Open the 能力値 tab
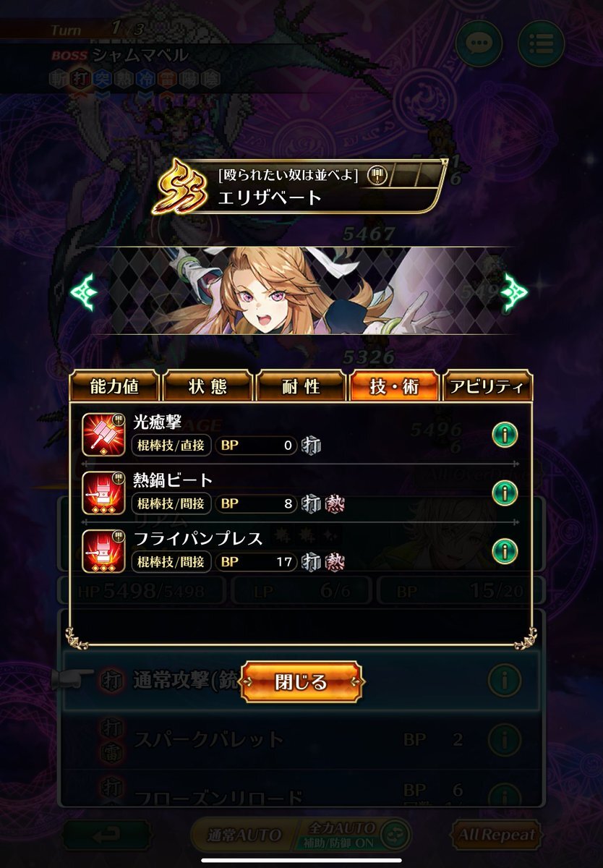603x868 pixels. (x=114, y=386)
